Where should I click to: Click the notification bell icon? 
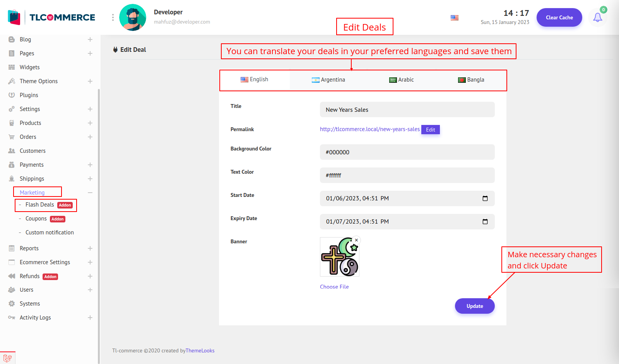pos(597,17)
